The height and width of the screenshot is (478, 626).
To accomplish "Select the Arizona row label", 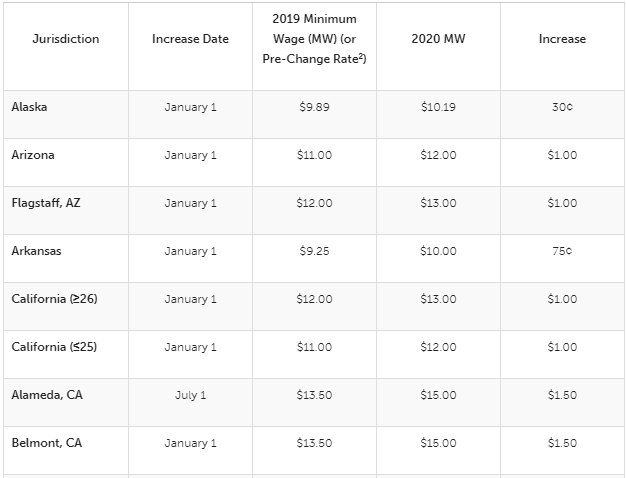I will (33, 155).
